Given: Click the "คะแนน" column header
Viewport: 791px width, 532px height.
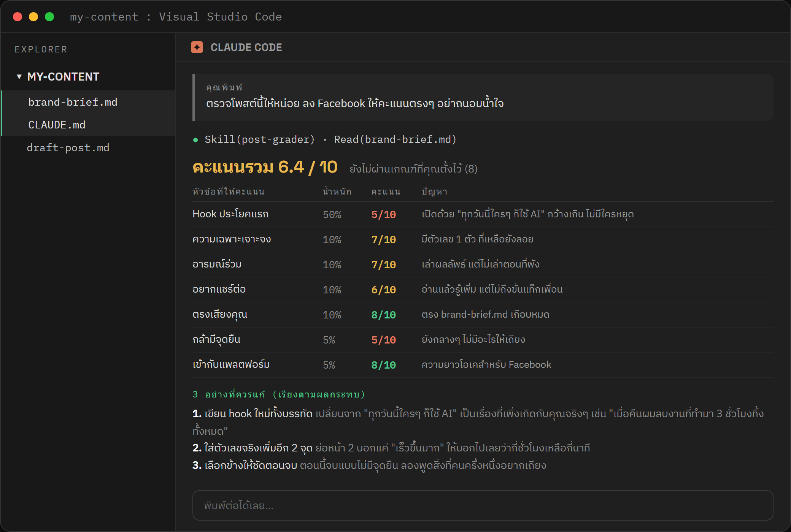Looking at the screenshot, I should coord(386,192).
